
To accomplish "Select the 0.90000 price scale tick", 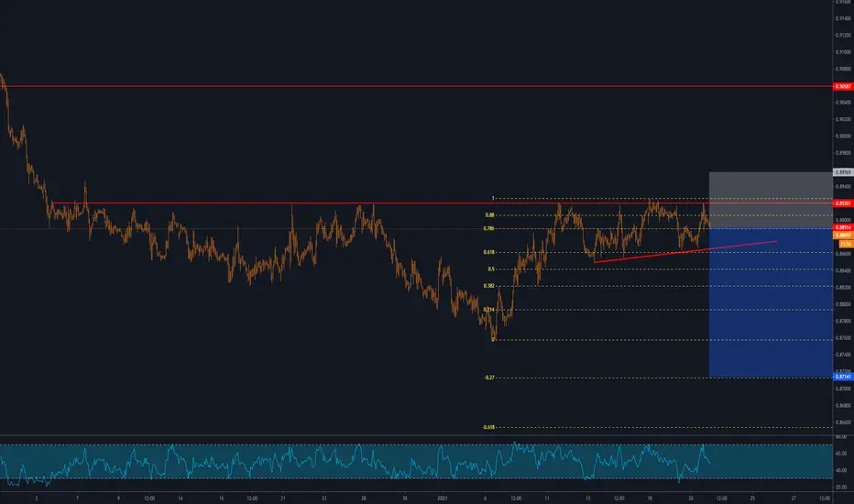I will tap(843, 137).
